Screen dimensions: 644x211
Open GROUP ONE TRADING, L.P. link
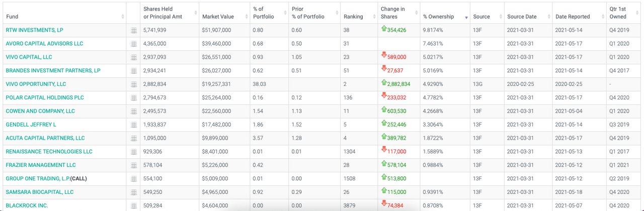(38, 179)
